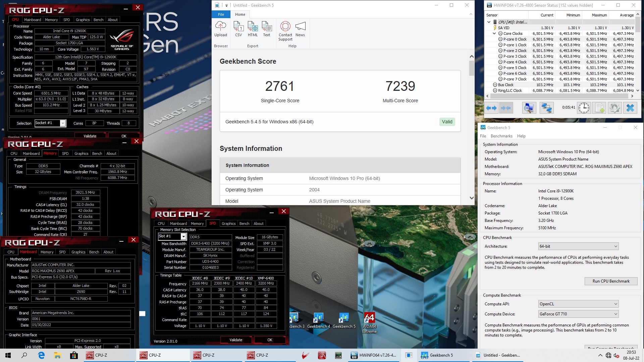
Task: Select SA VID sensor row in HWiNFO
Action: [560, 28]
